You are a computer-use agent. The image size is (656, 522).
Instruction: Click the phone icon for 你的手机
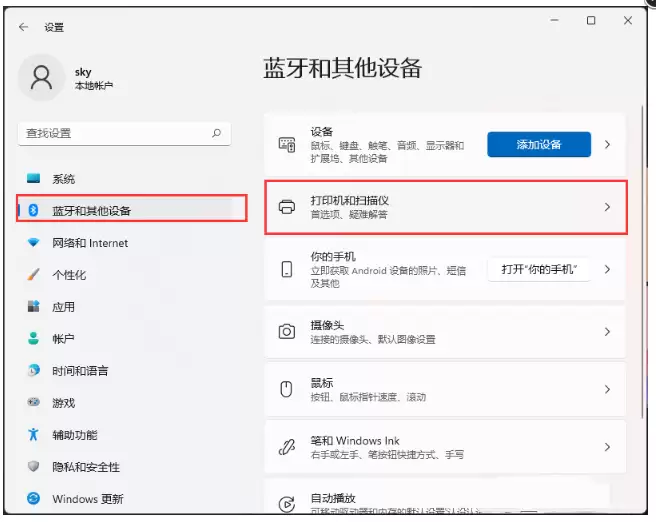tap(287, 270)
